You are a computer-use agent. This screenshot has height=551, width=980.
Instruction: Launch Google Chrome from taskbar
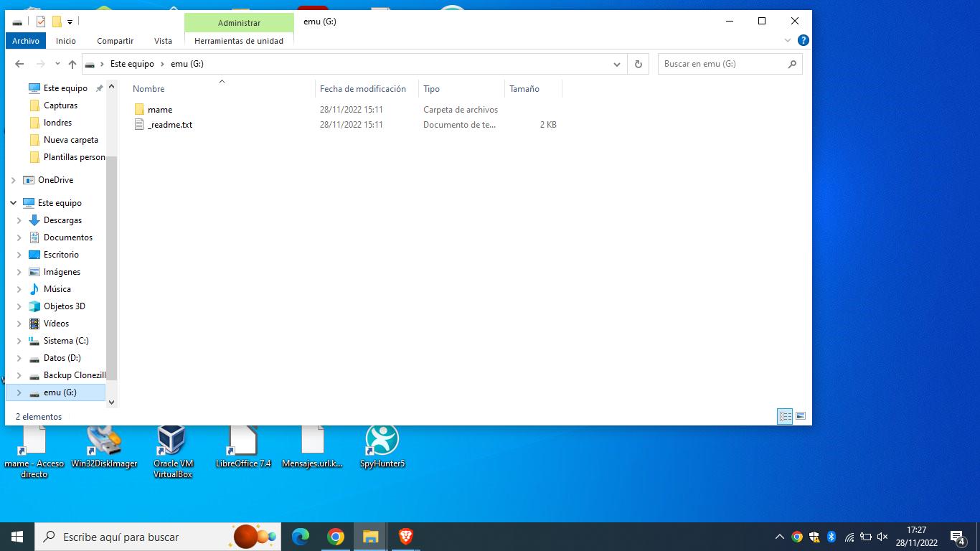click(x=336, y=536)
